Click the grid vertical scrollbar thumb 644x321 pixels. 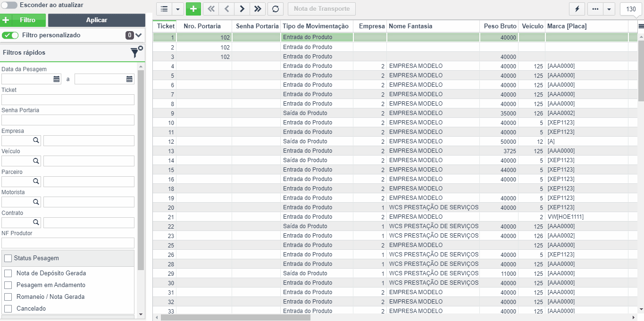tap(641, 71)
